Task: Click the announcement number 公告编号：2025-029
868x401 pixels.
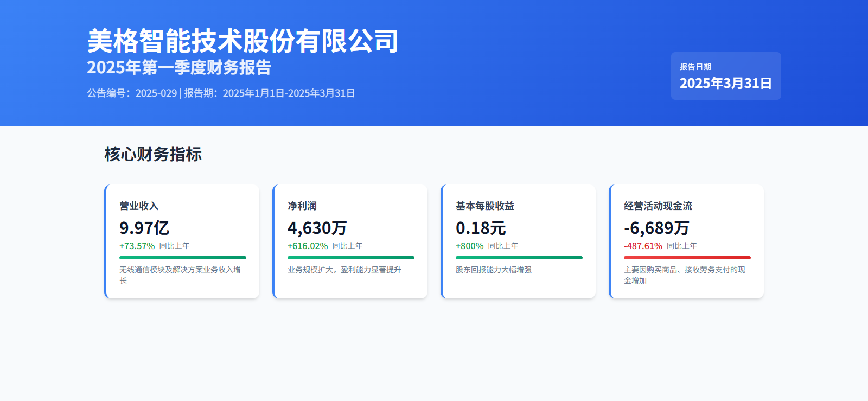Action: [x=132, y=93]
